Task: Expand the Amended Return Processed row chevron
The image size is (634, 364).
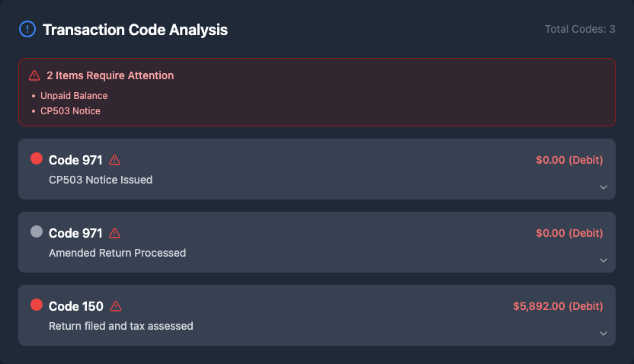Action: click(603, 260)
